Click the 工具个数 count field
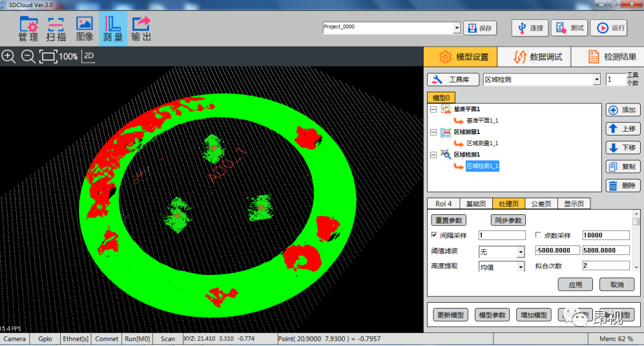 pyautogui.click(x=615, y=79)
